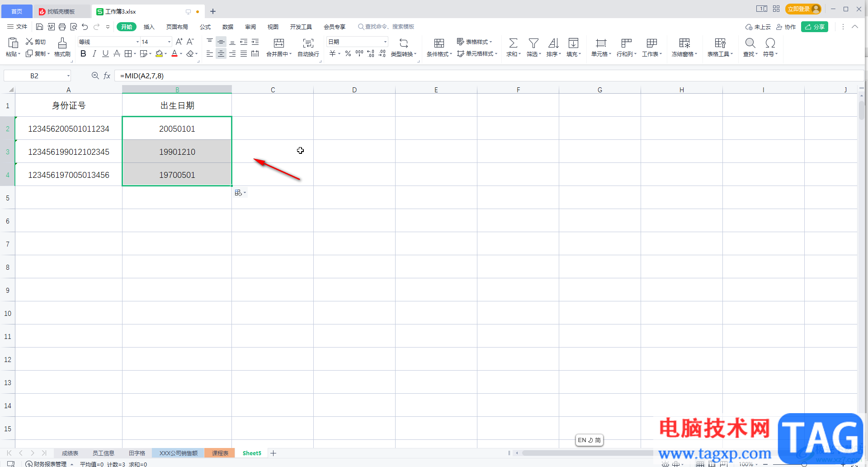This screenshot has height=467, width=868.
Task: Open the Insert (插入) ribbon tab
Action: tap(149, 27)
